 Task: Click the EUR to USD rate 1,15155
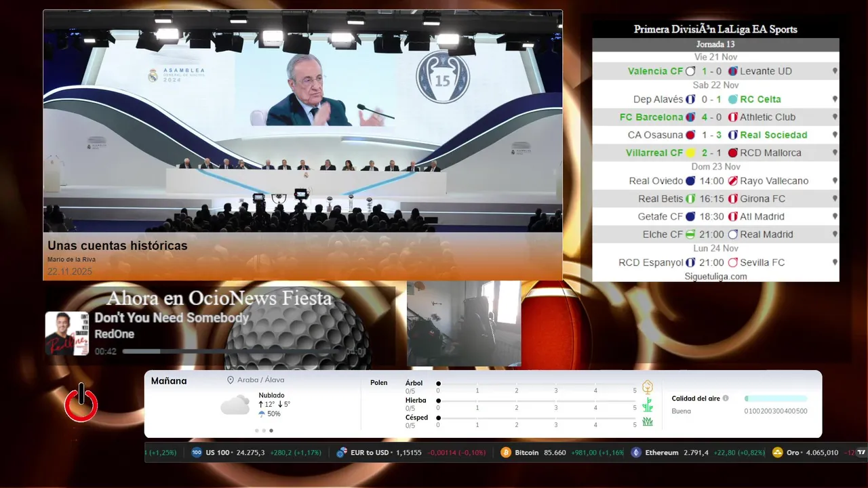[409, 452]
